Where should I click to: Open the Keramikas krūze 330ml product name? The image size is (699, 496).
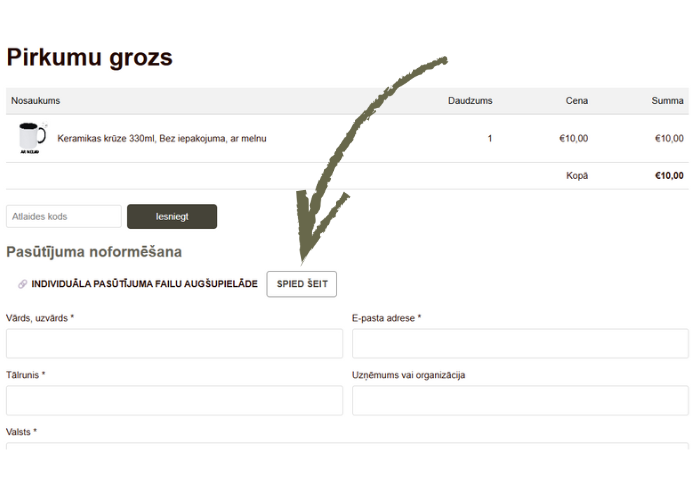(162, 138)
